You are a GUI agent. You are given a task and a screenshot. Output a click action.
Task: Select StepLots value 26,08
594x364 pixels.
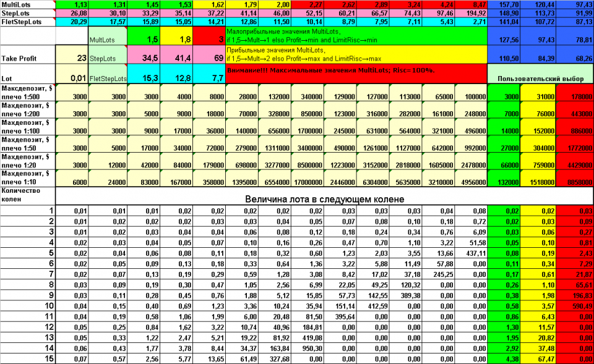click(x=72, y=13)
